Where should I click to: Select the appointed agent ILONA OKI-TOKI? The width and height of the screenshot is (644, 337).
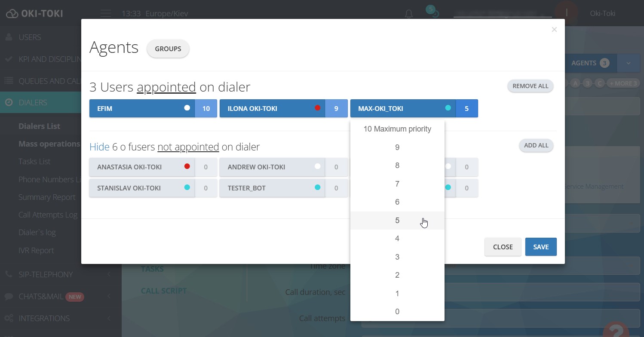click(x=272, y=108)
